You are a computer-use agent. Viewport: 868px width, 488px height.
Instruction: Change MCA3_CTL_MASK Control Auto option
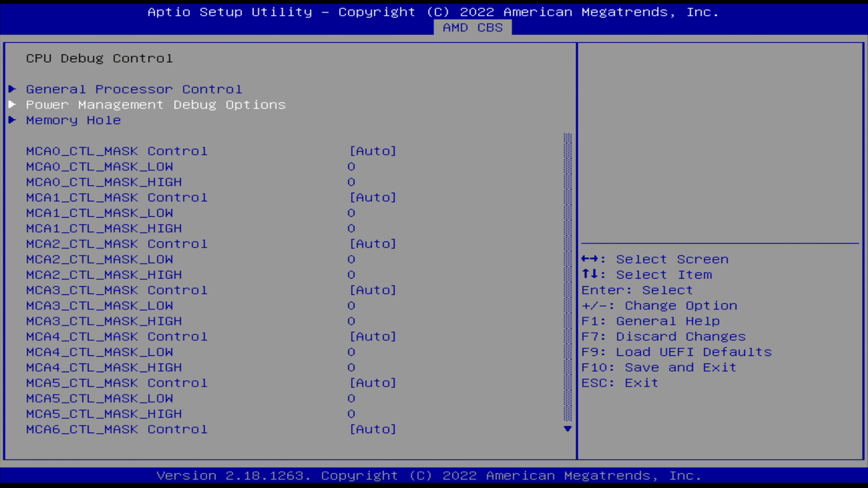373,290
